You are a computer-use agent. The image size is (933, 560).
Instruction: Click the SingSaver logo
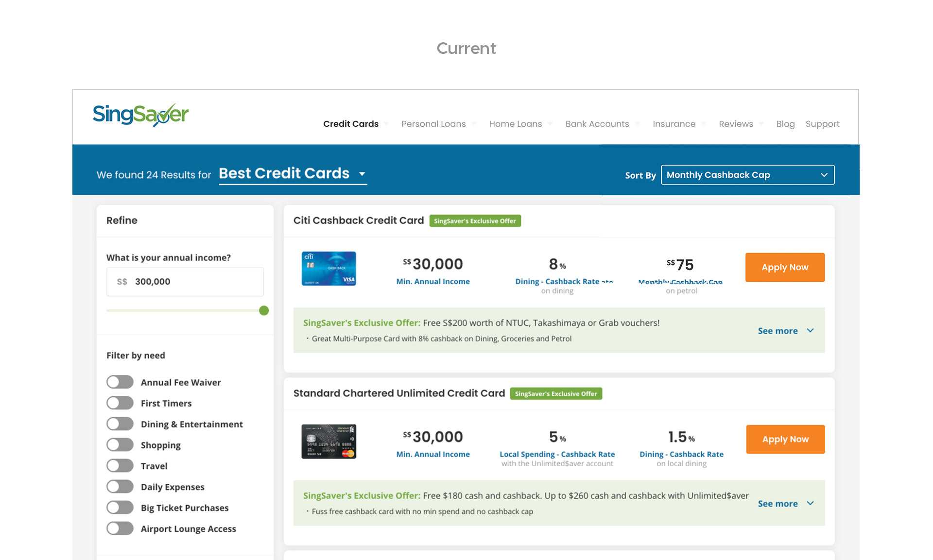[140, 115]
